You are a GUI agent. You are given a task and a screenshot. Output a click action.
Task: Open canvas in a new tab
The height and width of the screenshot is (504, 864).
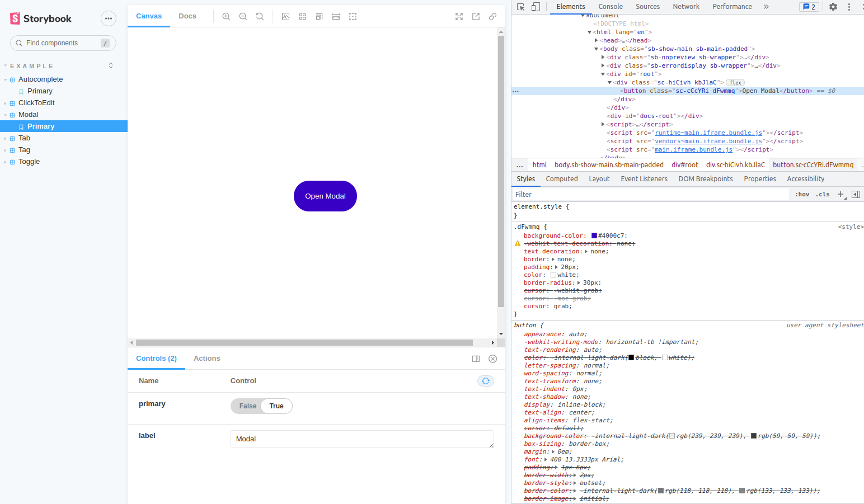point(476,17)
